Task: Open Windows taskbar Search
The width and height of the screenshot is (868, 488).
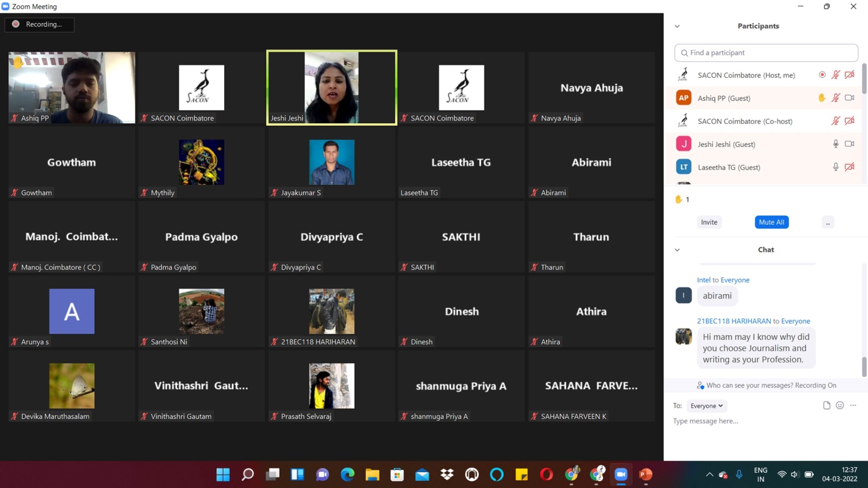Action: pos(248,474)
